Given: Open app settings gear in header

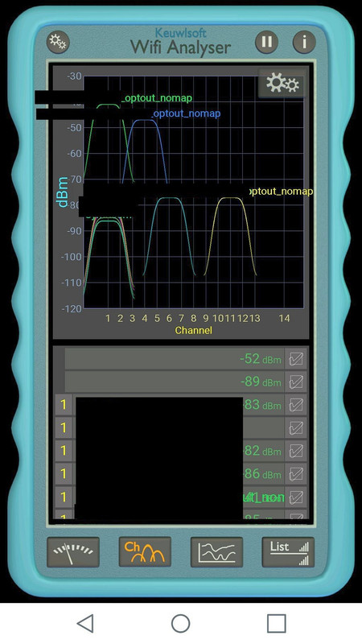Looking at the screenshot, I should tap(58, 42).
